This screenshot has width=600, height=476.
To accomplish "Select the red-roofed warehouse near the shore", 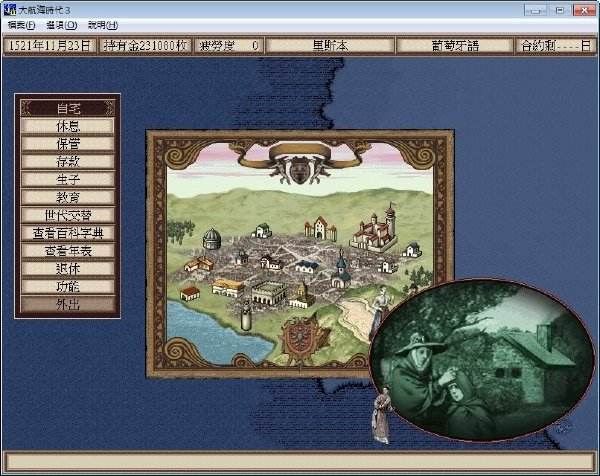I will coord(190,293).
